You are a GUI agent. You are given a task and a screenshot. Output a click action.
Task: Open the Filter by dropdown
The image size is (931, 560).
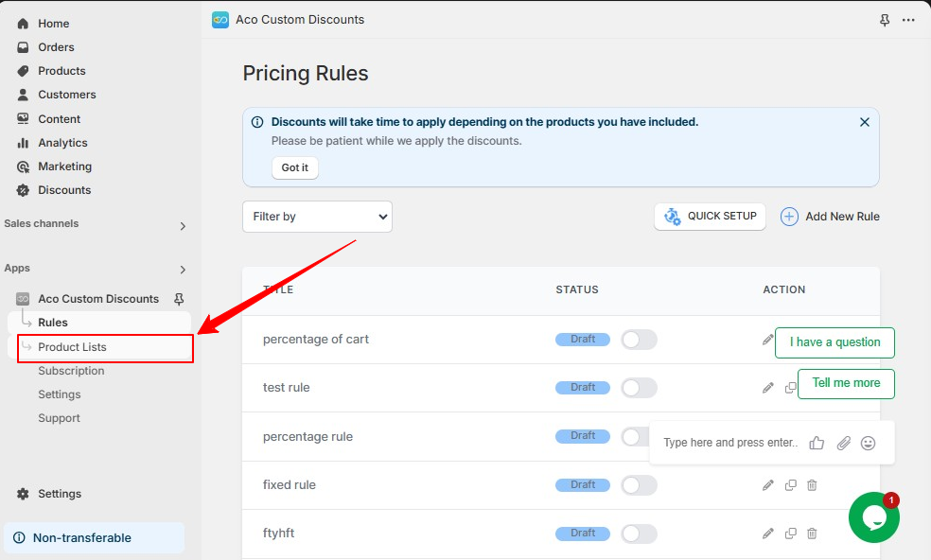coord(317,217)
